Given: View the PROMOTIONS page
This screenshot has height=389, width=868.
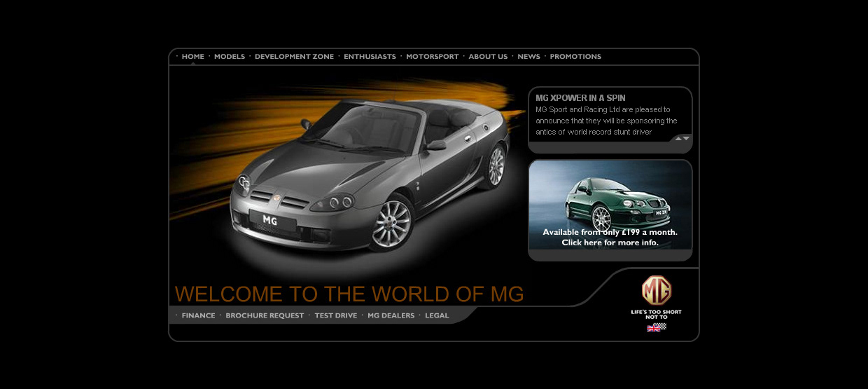Looking at the screenshot, I should (x=575, y=57).
